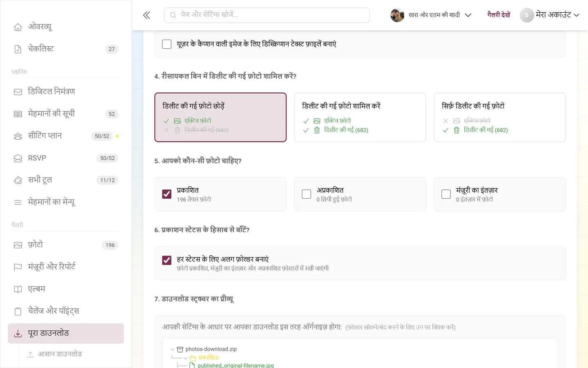Screen dimensions: 588x368
Task: Go to सीटिंग प्लान in sidebar
Action: coord(66,136)
